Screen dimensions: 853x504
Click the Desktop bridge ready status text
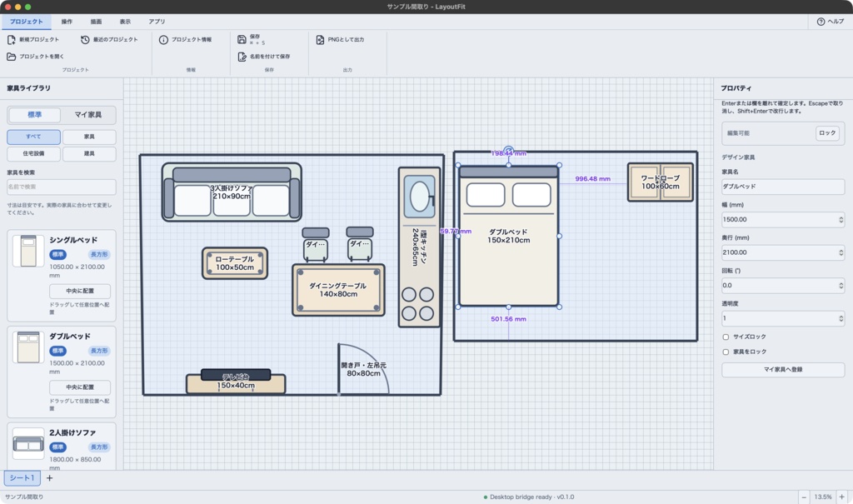click(531, 497)
